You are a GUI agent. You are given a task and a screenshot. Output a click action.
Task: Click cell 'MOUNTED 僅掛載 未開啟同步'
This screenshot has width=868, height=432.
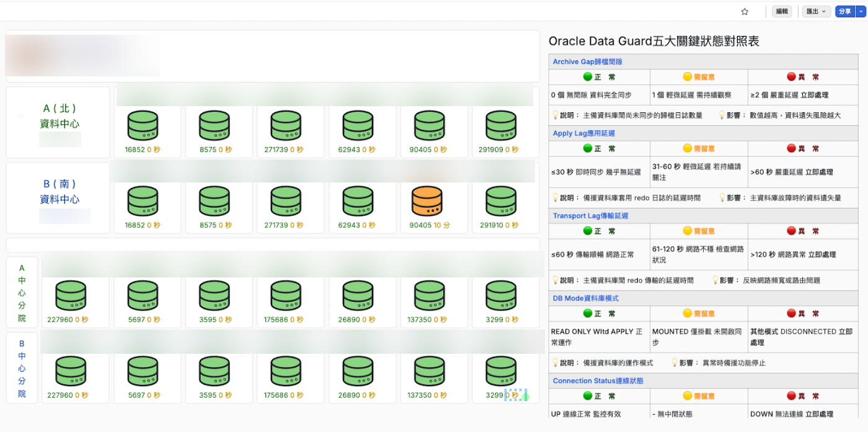699,337
